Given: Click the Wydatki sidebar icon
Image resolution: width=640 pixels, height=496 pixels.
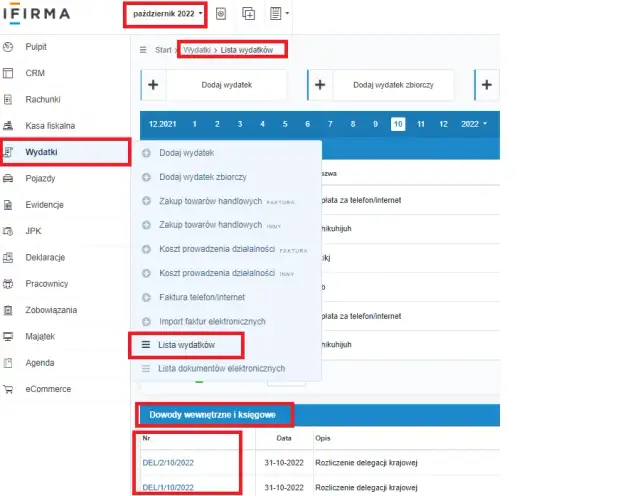Looking at the screenshot, I should click(8, 152).
